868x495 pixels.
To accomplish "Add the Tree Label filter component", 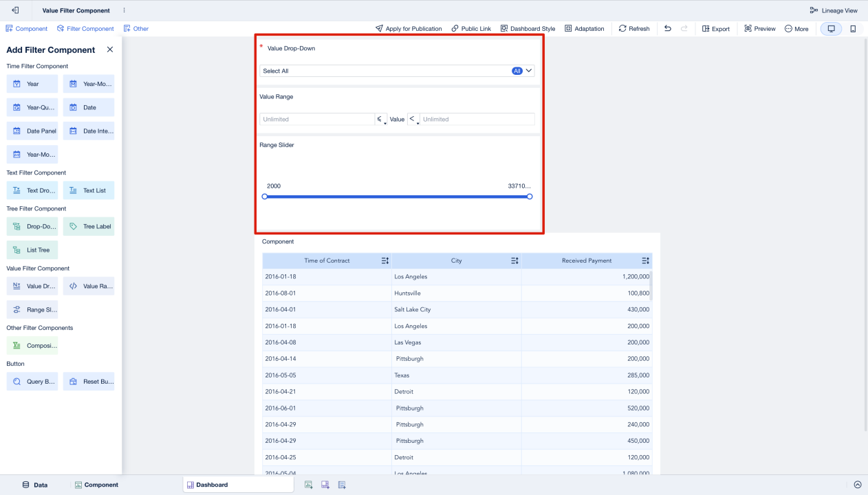I will pos(89,226).
